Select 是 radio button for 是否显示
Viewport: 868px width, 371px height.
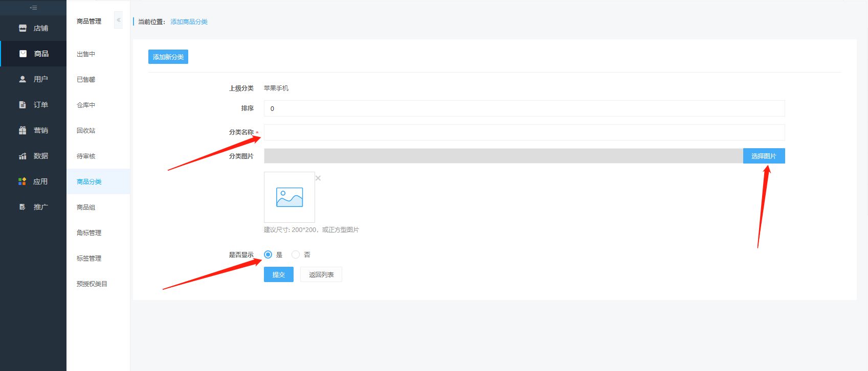(x=268, y=254)
